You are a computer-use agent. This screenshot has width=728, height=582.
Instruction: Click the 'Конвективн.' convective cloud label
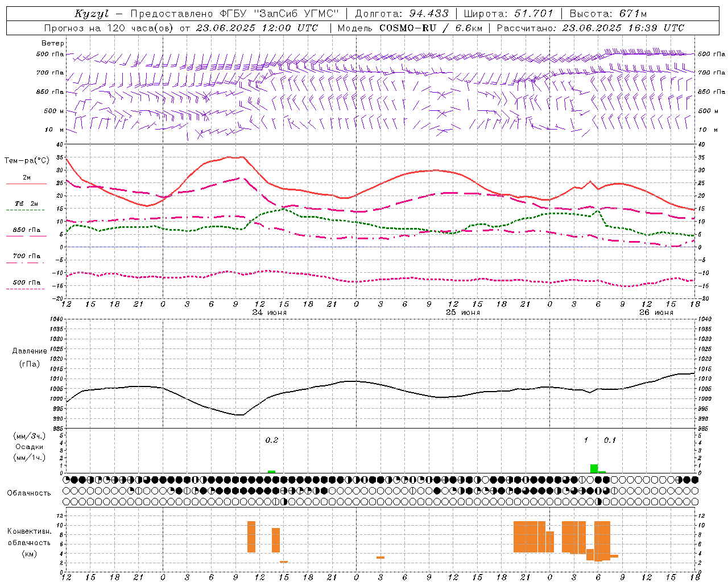(x=30, y=531)
